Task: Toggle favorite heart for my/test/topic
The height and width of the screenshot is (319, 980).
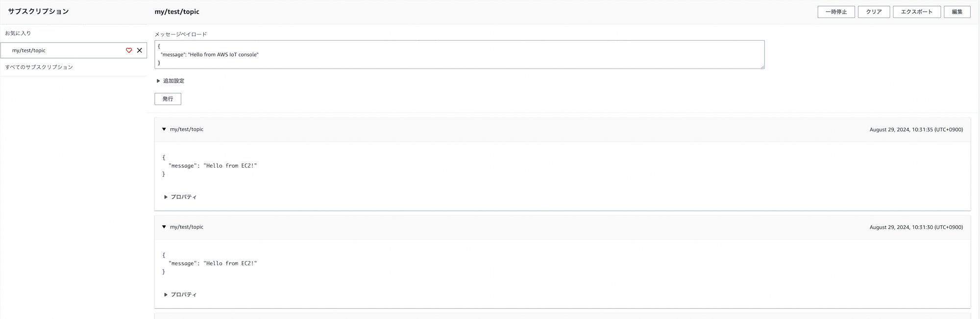Action: (x=129, y=50)
